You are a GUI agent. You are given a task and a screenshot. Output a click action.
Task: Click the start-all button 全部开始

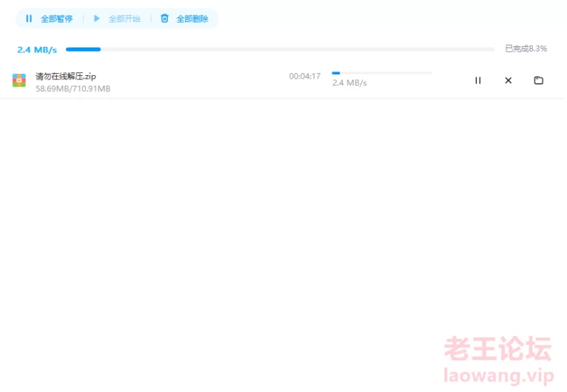(x=117, y=18)
